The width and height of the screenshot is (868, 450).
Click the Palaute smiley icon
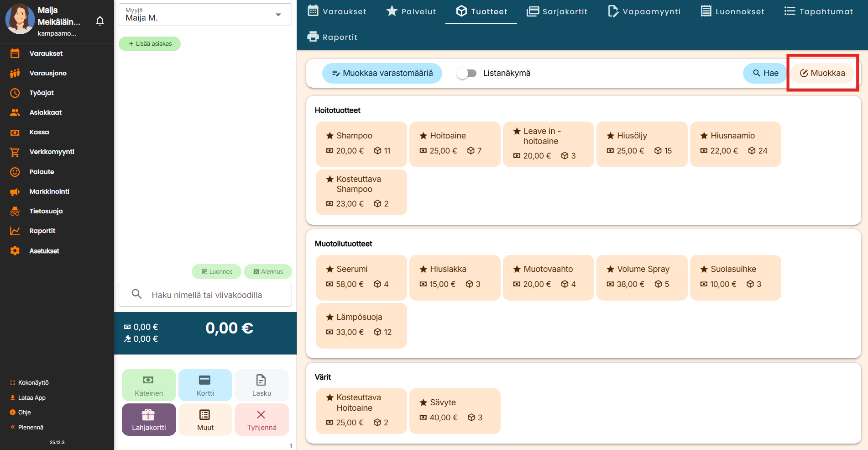[x=15, y=172]
